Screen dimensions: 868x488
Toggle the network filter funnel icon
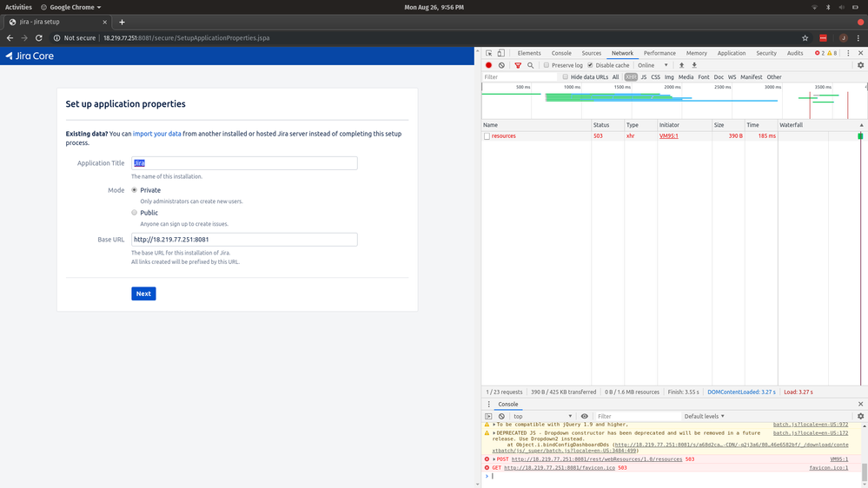[518, 65]
